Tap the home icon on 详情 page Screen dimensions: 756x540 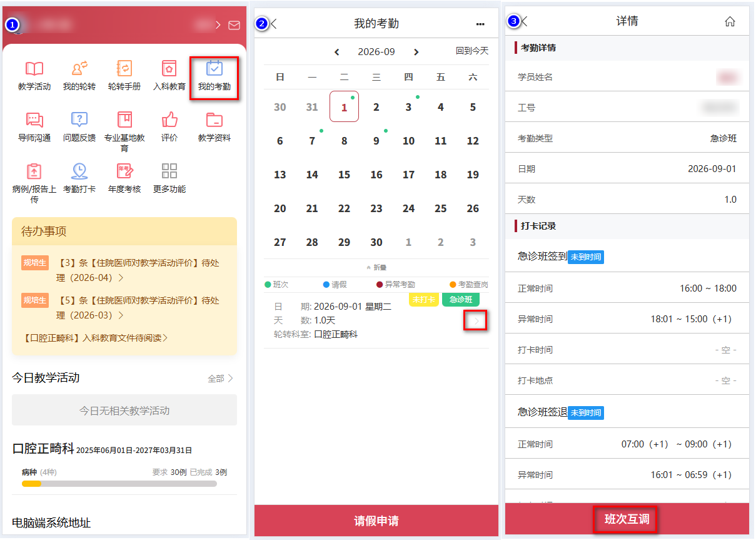(x=730, y=21)
